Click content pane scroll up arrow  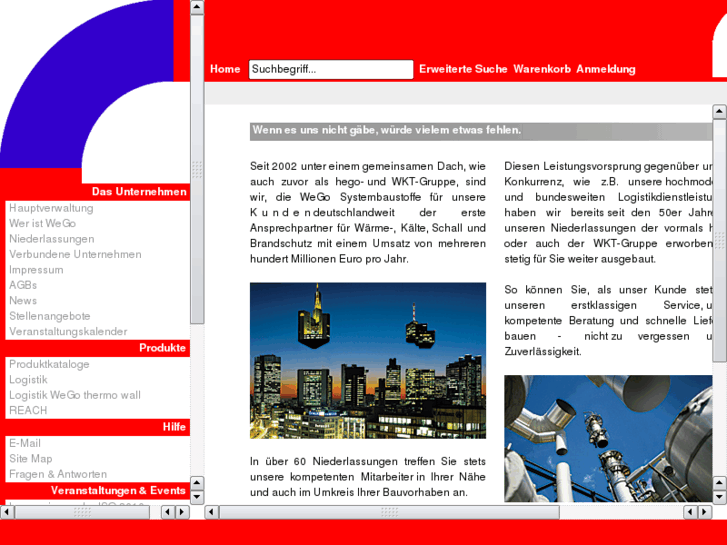click(719, 111)
